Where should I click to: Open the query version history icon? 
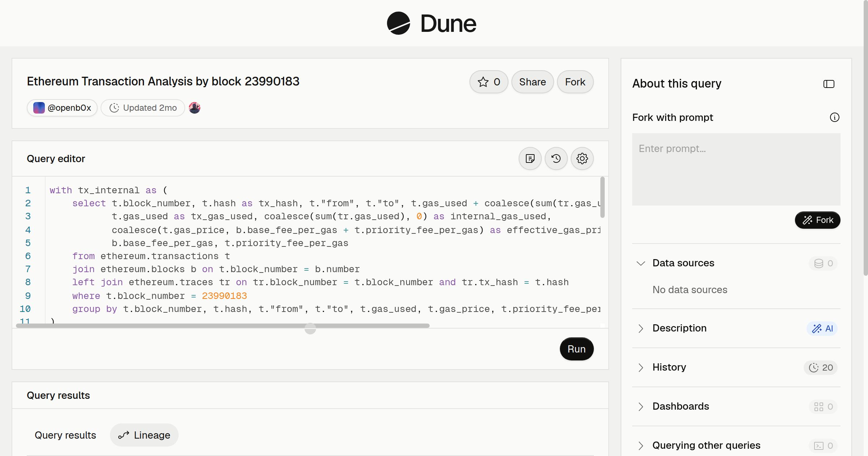[x=556, y=159]
